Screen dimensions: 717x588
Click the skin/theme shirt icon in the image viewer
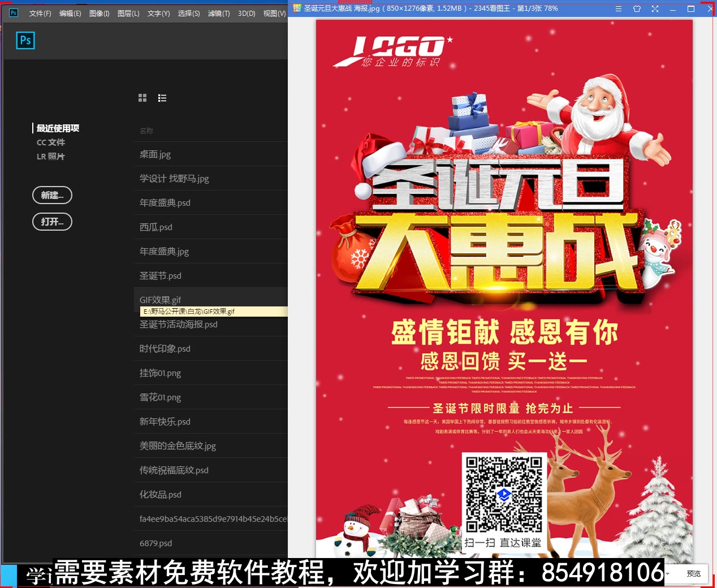(x=637, y=8)
